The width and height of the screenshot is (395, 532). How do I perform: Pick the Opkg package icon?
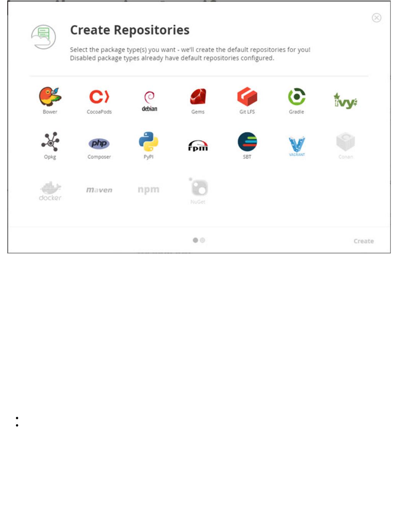tap(50, 146)
